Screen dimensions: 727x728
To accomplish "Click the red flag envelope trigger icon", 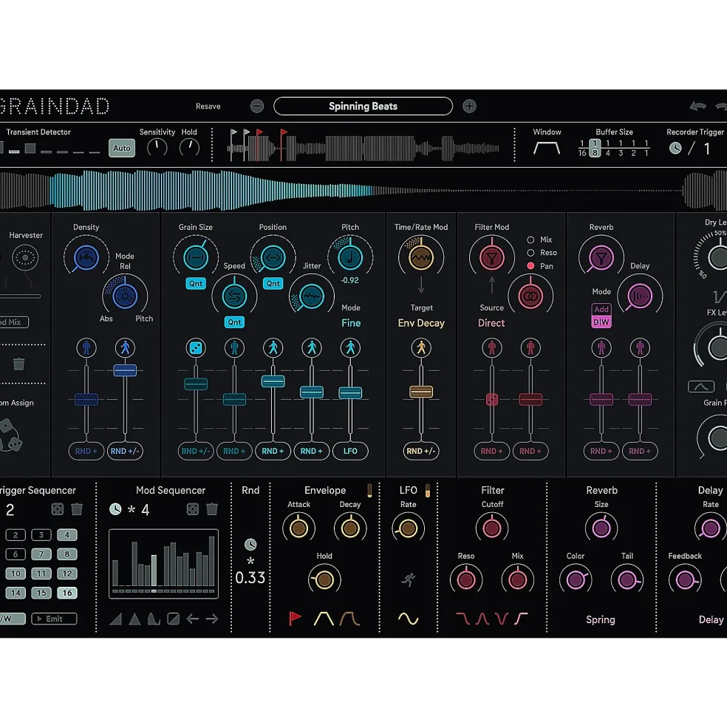I will coord(295,619).
